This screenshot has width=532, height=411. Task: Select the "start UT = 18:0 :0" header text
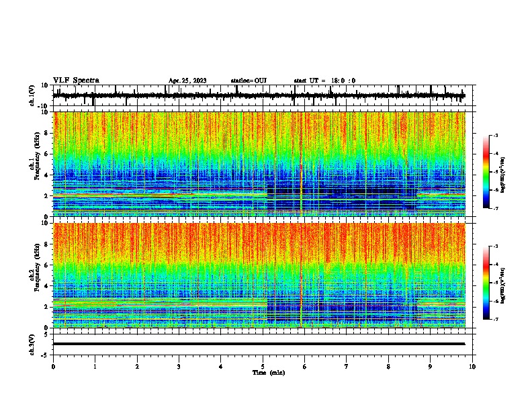click(324, 81)
